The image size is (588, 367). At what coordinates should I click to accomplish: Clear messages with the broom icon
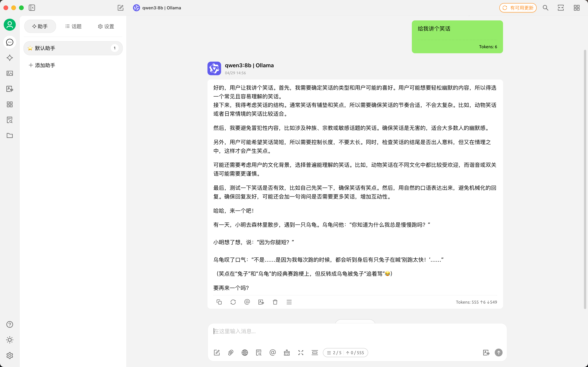pos(287,353)
